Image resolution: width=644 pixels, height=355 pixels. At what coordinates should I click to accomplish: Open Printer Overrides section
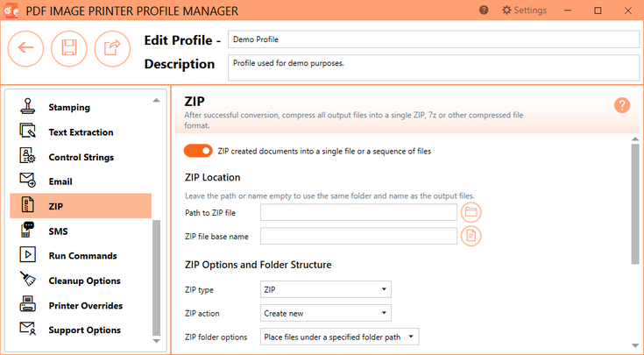(x=81, y=305)
